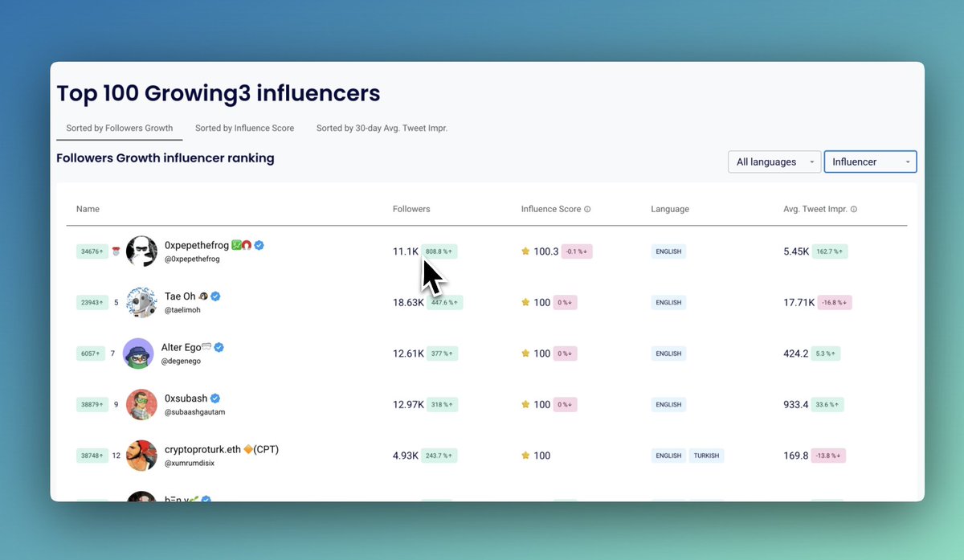Click the 38748 rank change badge
The image size is (964, 560).
[x=92, y=456]
